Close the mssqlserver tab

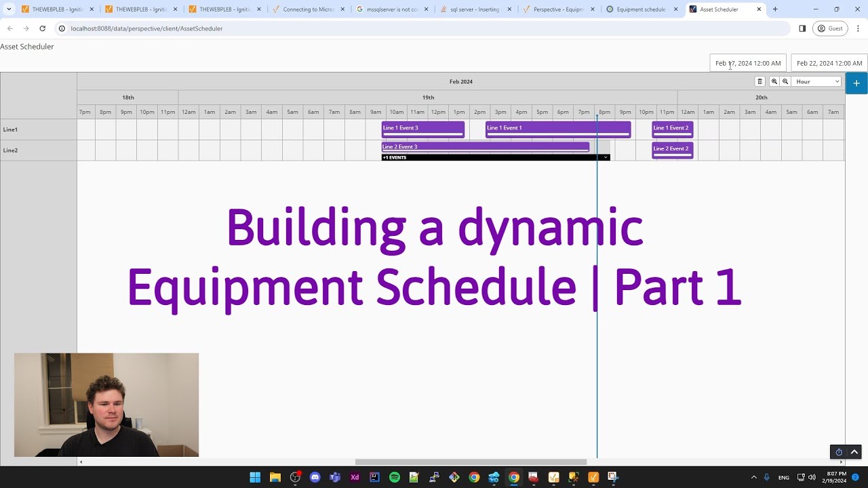coord(426,9)
